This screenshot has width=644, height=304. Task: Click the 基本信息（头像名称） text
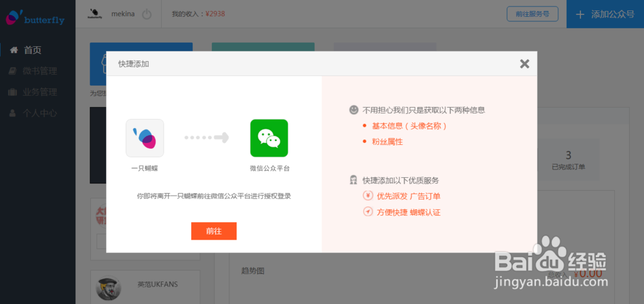[x=409, y=126]
